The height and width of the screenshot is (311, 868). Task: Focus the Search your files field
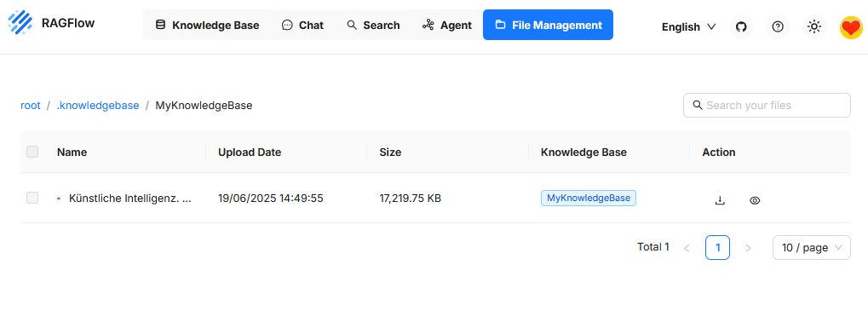[x=767, y=105]
